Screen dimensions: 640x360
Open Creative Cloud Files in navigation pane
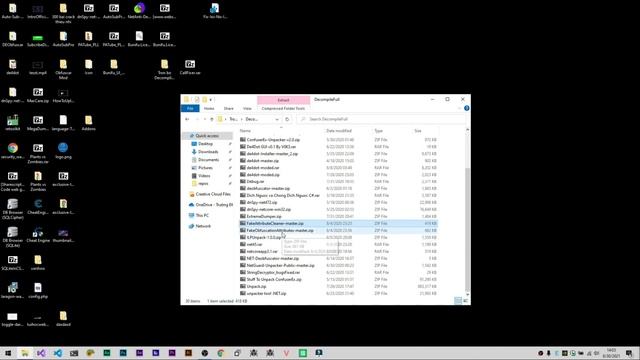click(x=213, y=194)
